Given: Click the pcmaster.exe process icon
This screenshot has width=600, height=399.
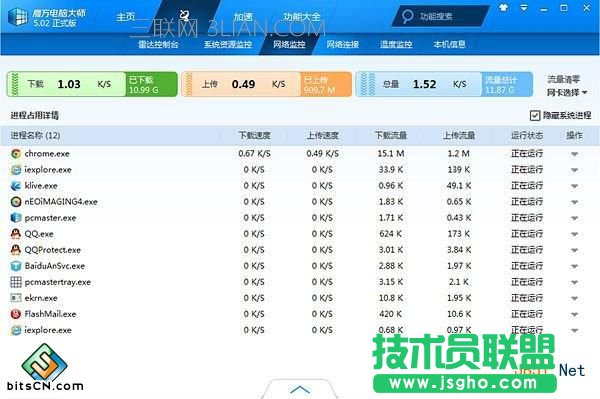Looking at the screenshot, I should (x=16, y=218).
